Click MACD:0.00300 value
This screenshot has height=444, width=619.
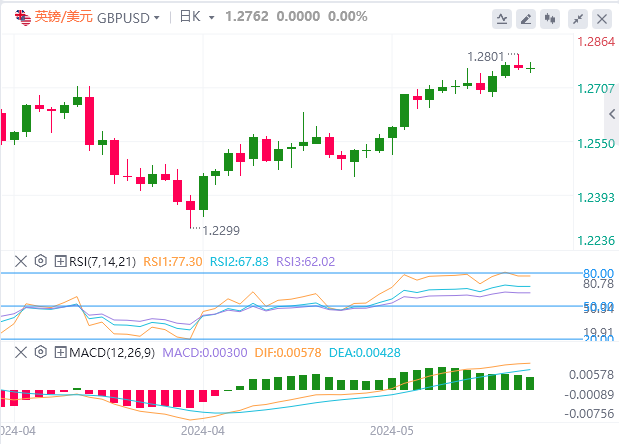(x=205, y=352)
